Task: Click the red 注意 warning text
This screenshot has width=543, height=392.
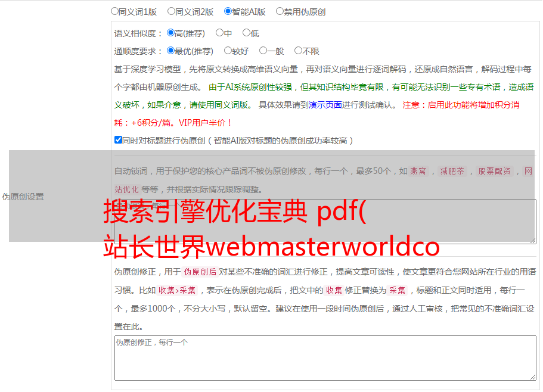Action: (x=317, y=114)
